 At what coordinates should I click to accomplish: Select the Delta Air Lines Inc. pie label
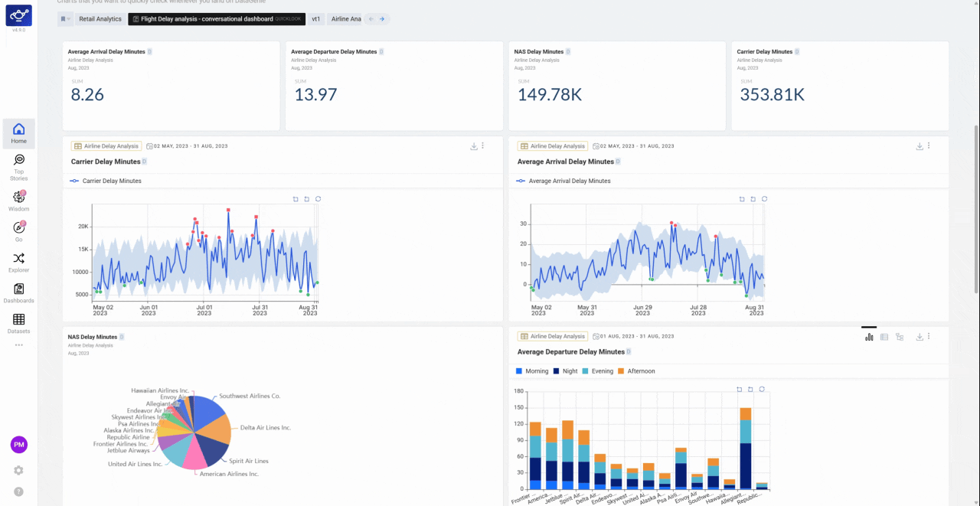pyautogui.click(x=266, y=428)
